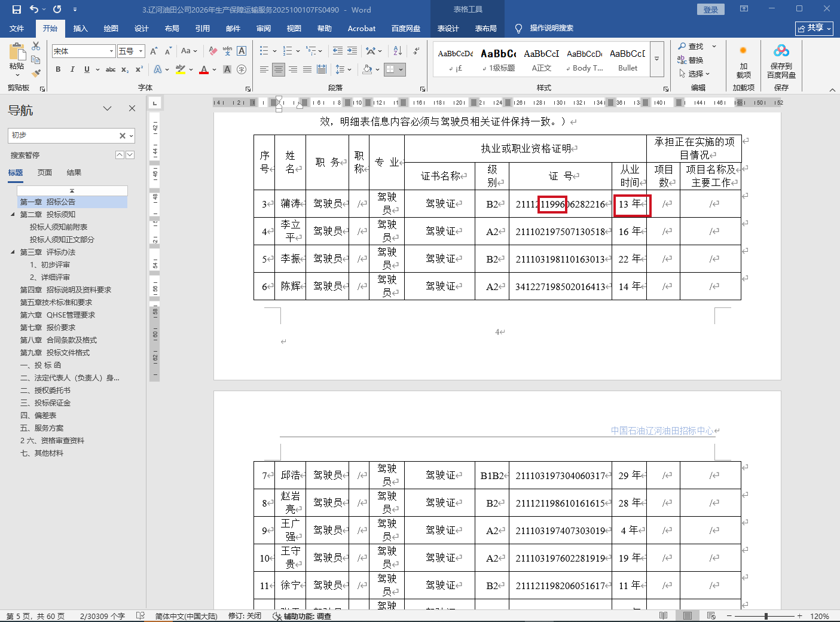Screen dimensions: 840x622
Task: Collapse the 第三章 评标办法 heading
Action: click(13, 252)
